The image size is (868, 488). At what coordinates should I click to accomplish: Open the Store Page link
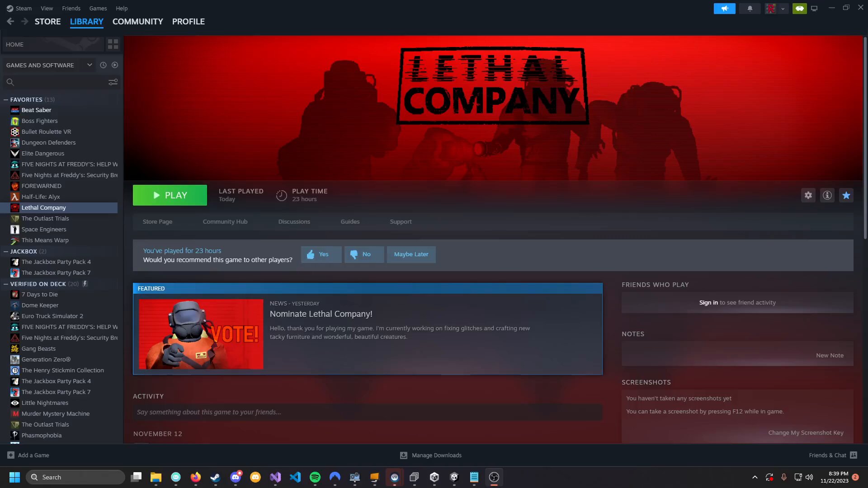pos(157,221)
